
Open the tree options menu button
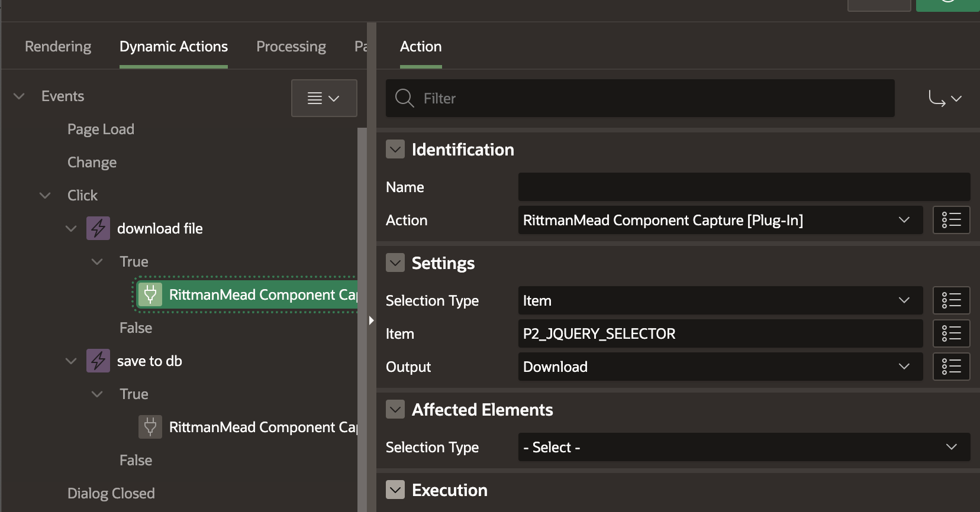324,98
